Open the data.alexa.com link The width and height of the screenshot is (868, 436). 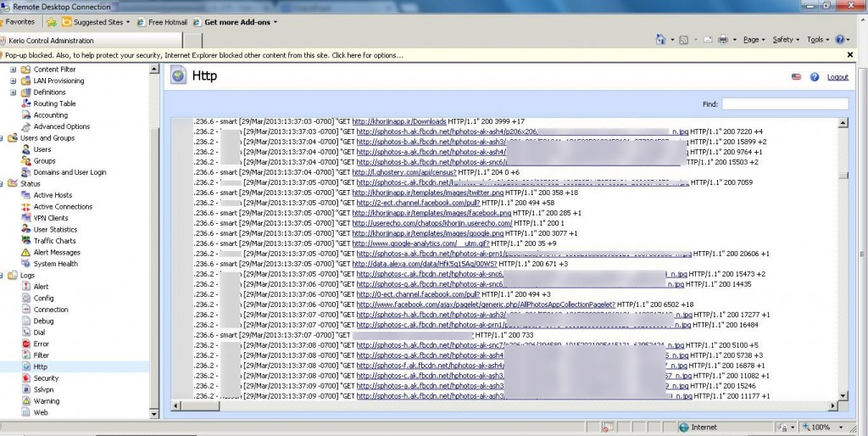click(425, 264)
